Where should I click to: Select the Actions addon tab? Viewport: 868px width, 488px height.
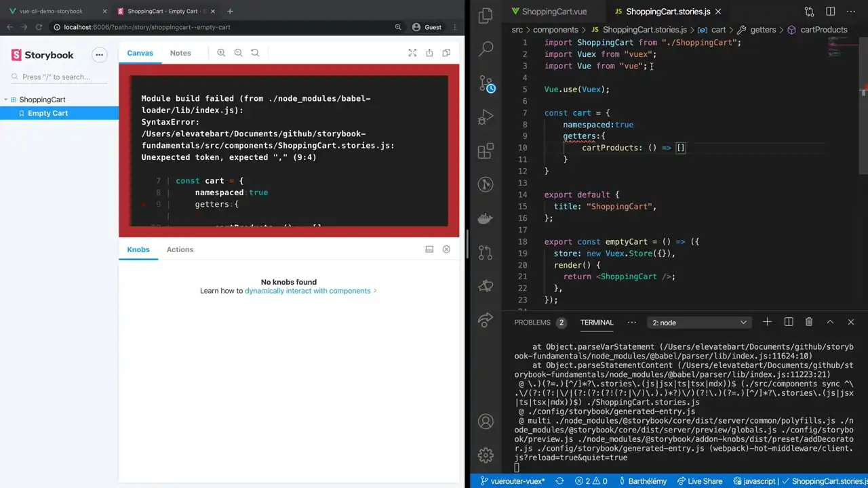coord(180,249)
